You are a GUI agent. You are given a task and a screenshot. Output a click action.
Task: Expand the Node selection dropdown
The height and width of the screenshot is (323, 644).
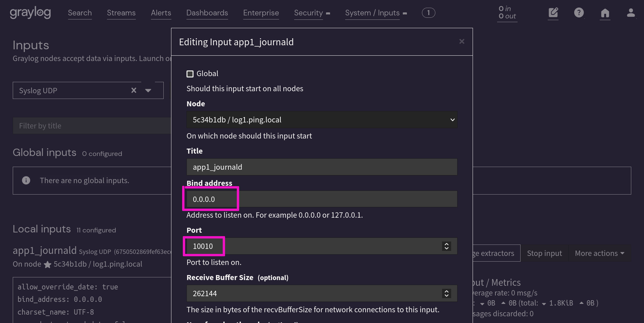click(x=321, y=120)
